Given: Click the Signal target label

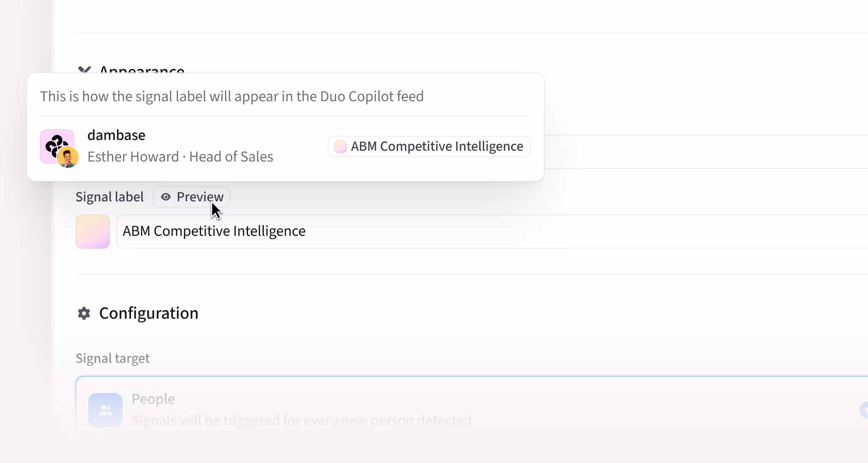Looking at the screenshot, I should (x=113, y=359).
